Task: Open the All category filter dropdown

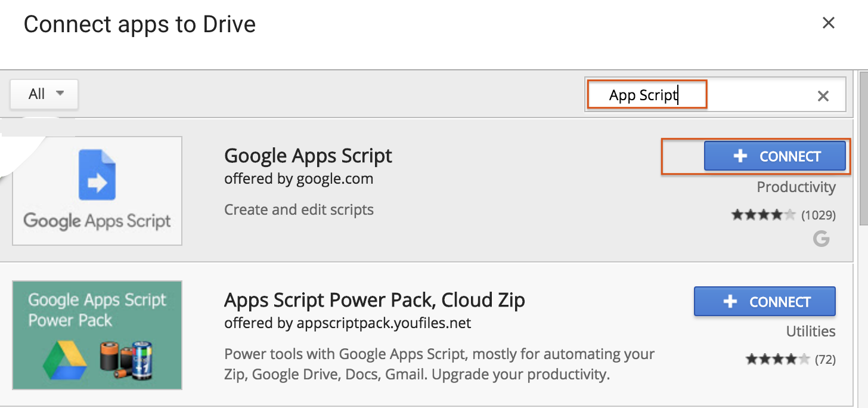Action: (44, 94)
